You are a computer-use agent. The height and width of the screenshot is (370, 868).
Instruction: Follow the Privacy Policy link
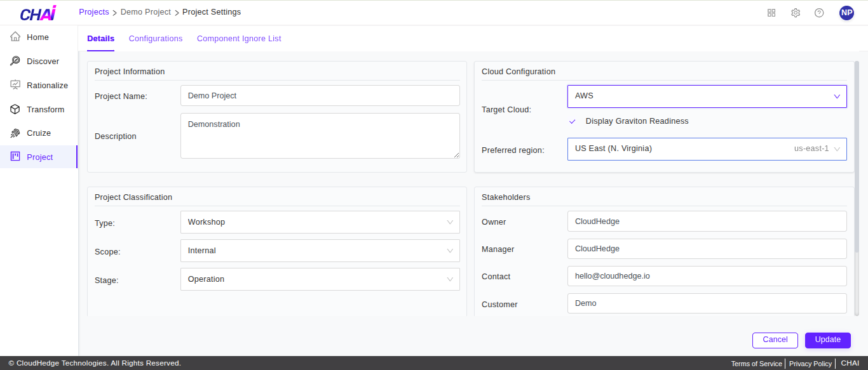coord(810,363)
